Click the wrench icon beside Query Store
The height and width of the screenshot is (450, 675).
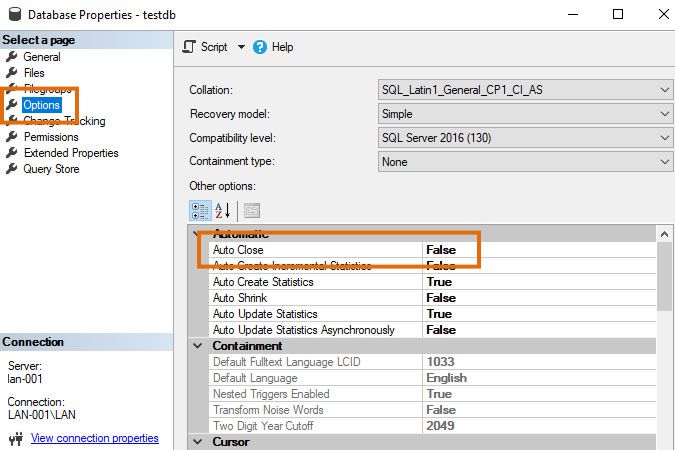(12, 169)
